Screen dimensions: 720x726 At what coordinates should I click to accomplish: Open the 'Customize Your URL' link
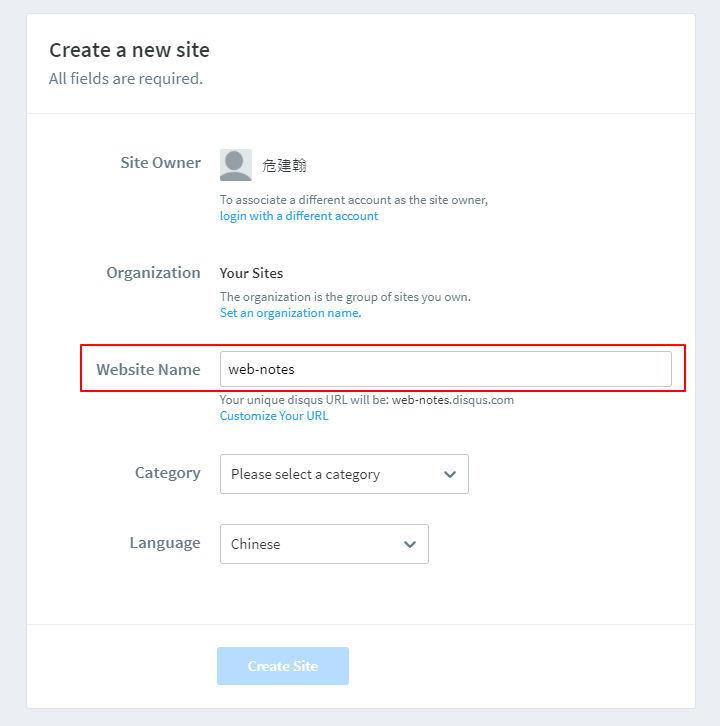click(x=274, y=416)
